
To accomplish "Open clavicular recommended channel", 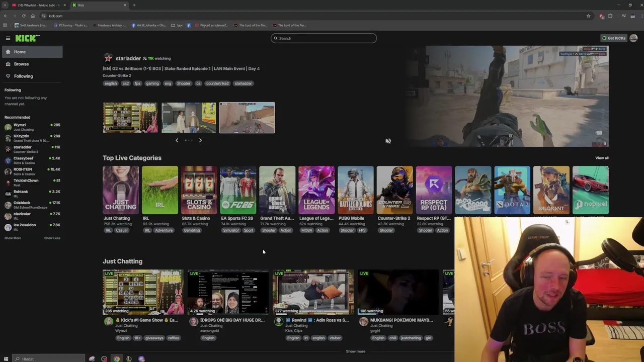I will click(32, 216).
